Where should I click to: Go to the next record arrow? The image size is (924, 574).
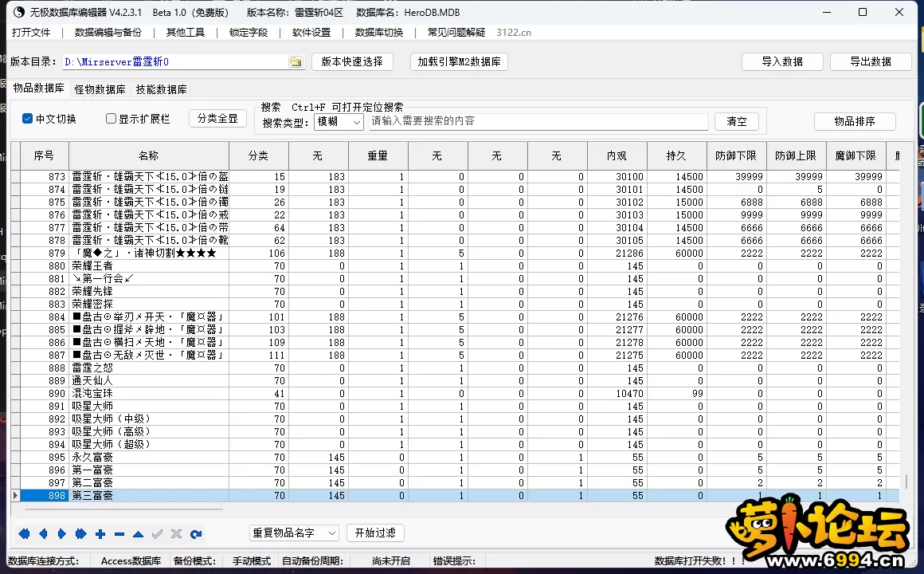(x=62, y=534)
